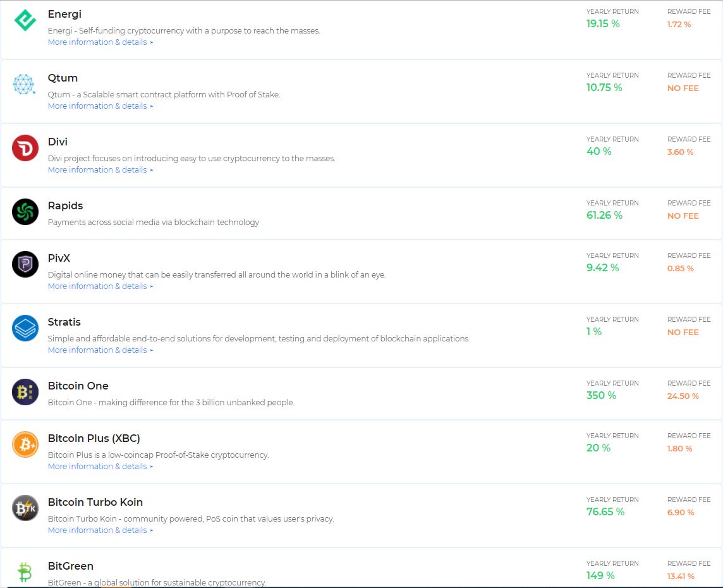
Task: Open PivX's More information & details link
Action: pos(100,286)
